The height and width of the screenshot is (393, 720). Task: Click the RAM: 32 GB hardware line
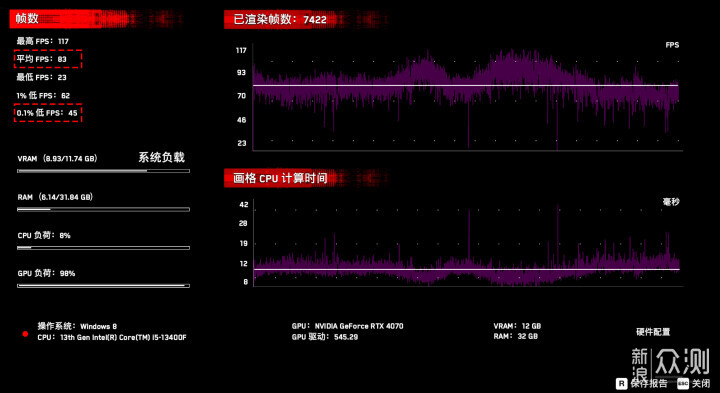tap(515, 337)
